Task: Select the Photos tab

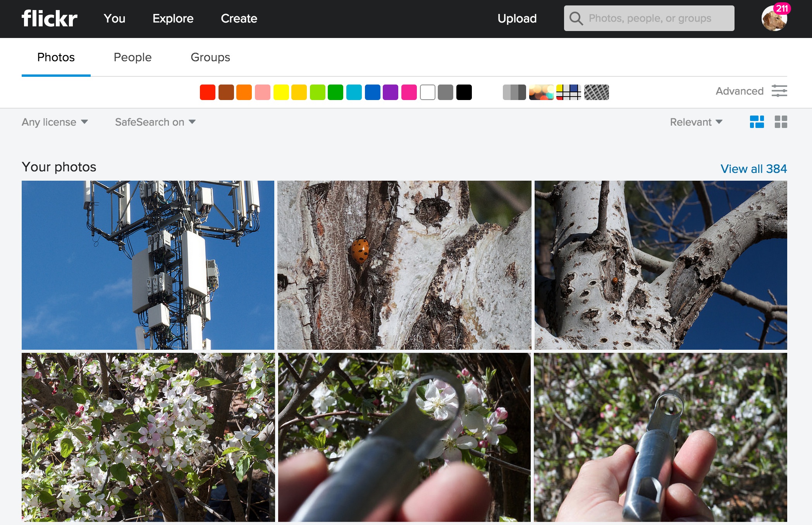Action: pos(56,57)
